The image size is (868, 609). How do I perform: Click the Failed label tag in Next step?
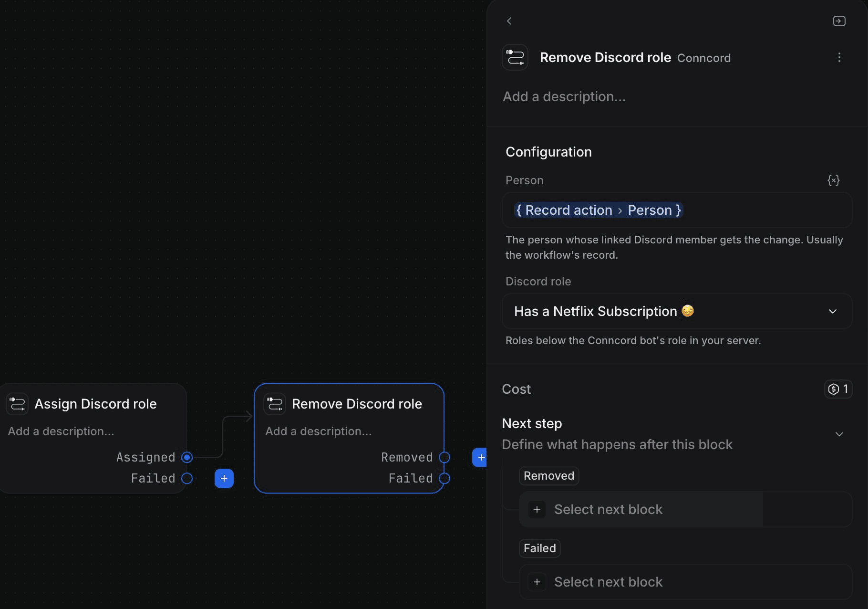click(x=540, y=548)
